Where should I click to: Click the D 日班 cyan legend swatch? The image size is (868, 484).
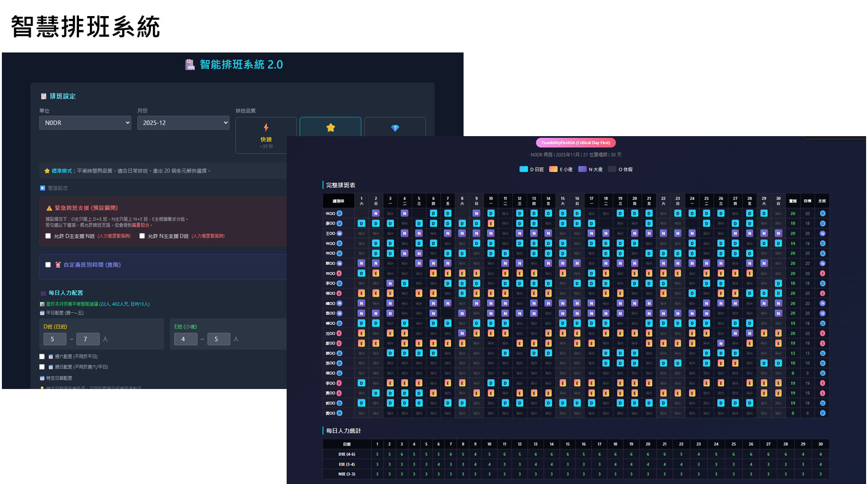click(x=524, y=169)
